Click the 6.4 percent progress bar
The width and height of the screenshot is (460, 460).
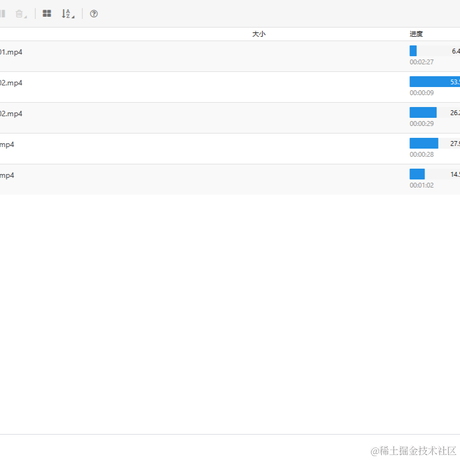click(x=435, y=51)
